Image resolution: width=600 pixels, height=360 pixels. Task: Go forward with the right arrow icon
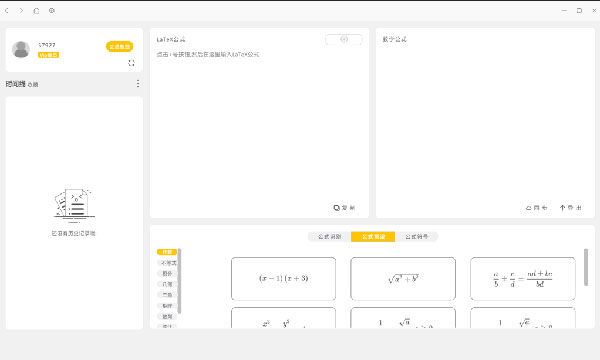pos(21,11)
